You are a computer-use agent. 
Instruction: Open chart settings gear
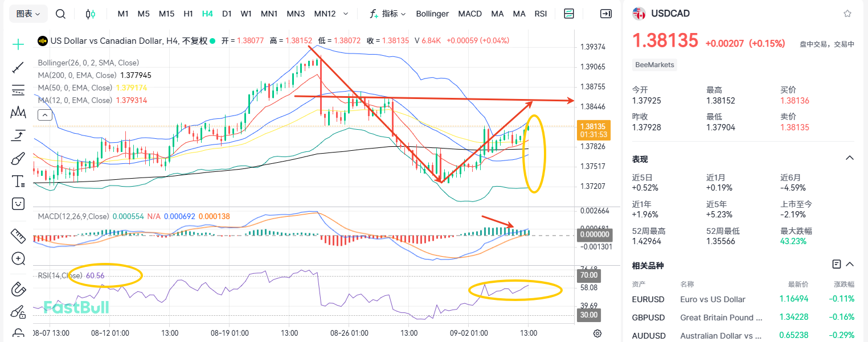pyautogui.click(x=597, y=333)
